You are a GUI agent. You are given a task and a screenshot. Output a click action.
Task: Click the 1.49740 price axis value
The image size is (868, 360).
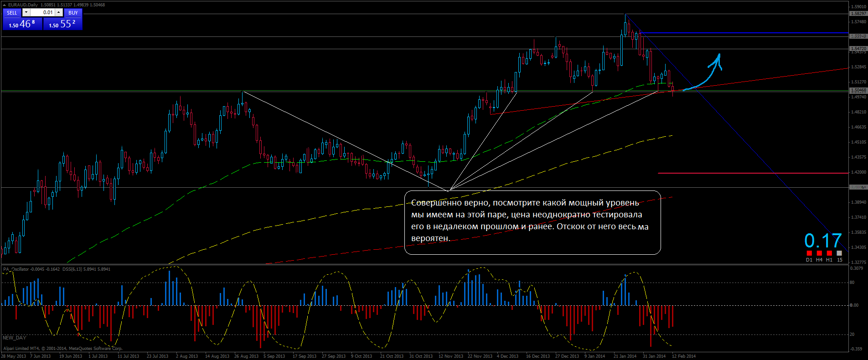click(858, 97)
